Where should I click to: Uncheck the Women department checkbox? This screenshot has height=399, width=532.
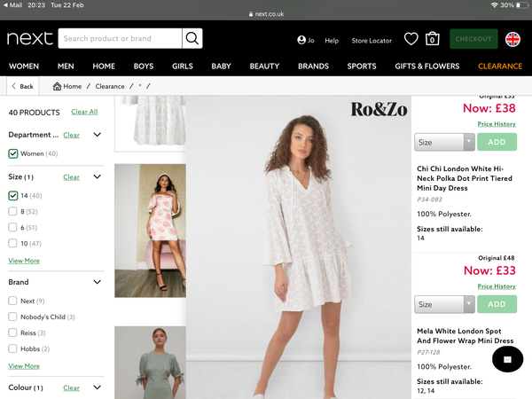click(13, 153)
